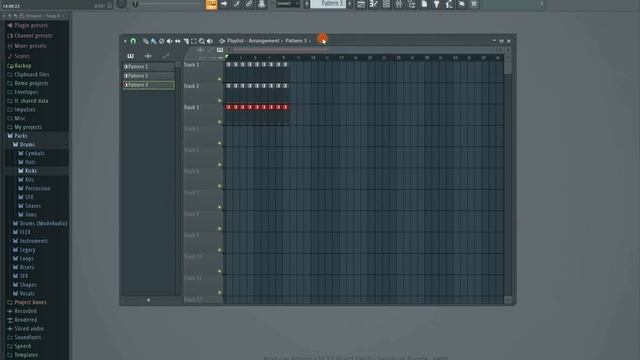The height and width of the screenshot is (360, 640).
Task: Toggle the Browser toolbar icon
Action: click(411, 4)
